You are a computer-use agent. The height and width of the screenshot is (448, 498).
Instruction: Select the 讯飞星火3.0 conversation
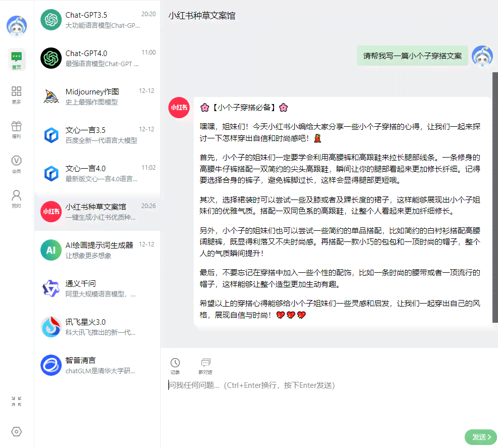pos(97,327)
